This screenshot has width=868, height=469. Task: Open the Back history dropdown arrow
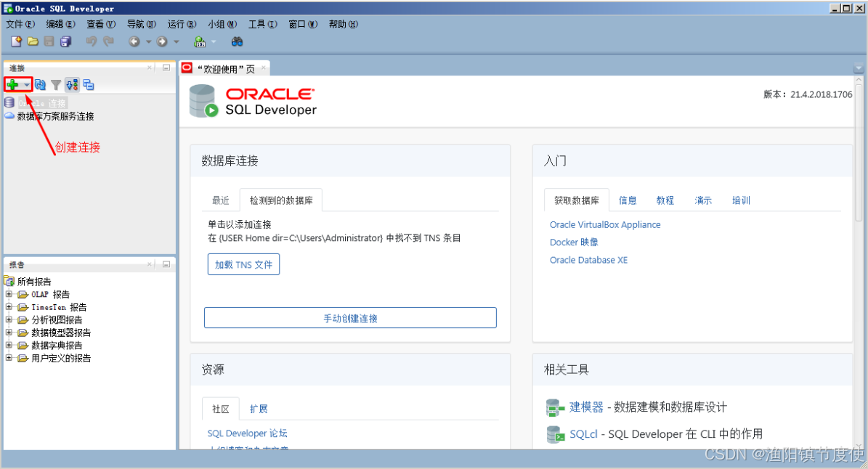coord(148,41)
